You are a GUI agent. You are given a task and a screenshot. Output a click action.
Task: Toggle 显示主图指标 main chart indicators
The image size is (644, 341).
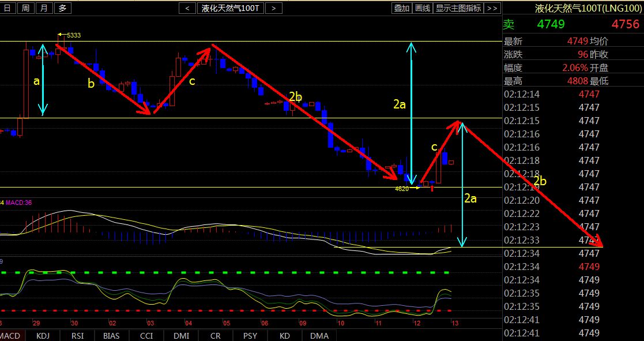(x=458, y=8)
